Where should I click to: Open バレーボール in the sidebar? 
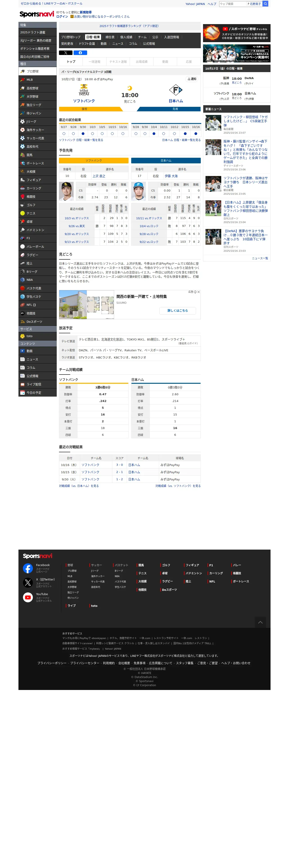(x=37, y=247)
